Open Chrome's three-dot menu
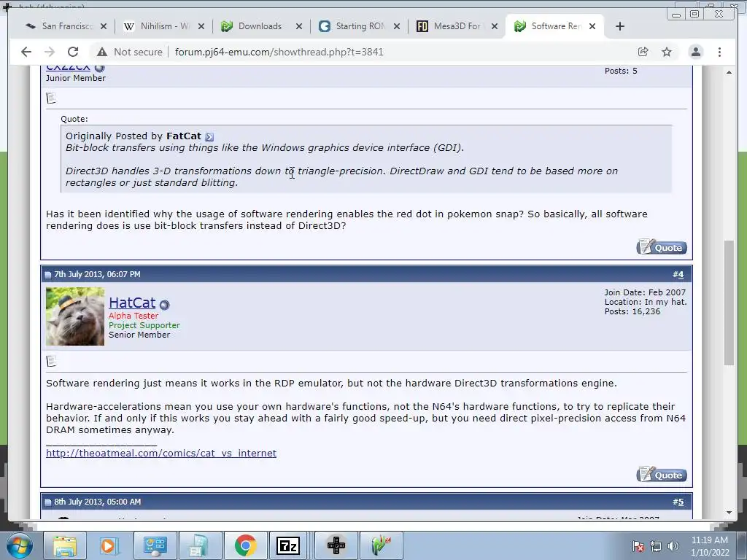The width and height of the screenshot is (747, 560). click(x=719, y=52)
